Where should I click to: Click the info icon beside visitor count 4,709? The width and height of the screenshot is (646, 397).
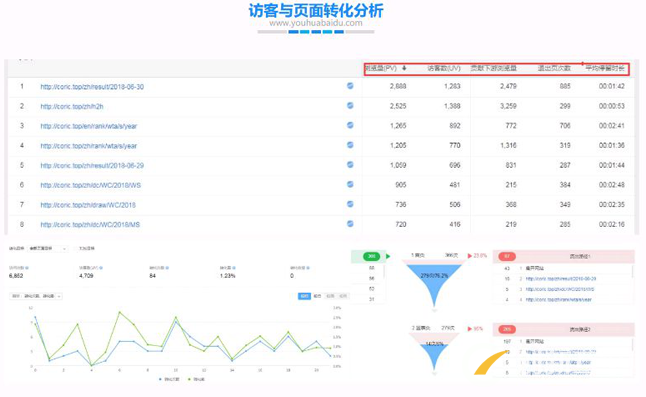(101, 268)
